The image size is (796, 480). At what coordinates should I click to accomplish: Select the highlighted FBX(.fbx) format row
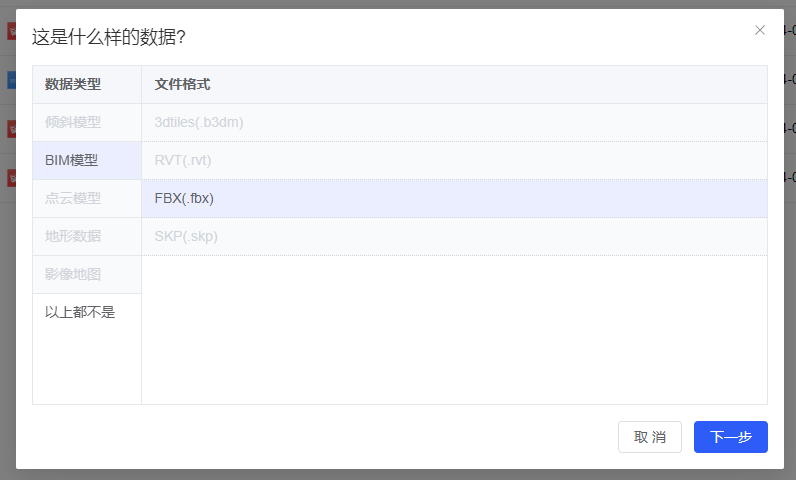185,198
